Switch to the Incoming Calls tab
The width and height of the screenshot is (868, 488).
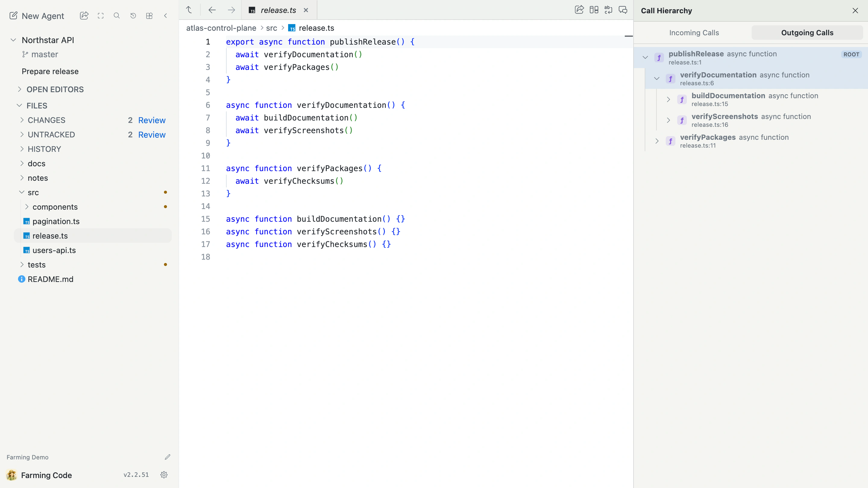[694, 33]
